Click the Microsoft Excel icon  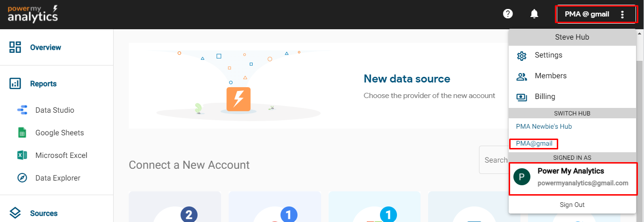click(22, 156)
